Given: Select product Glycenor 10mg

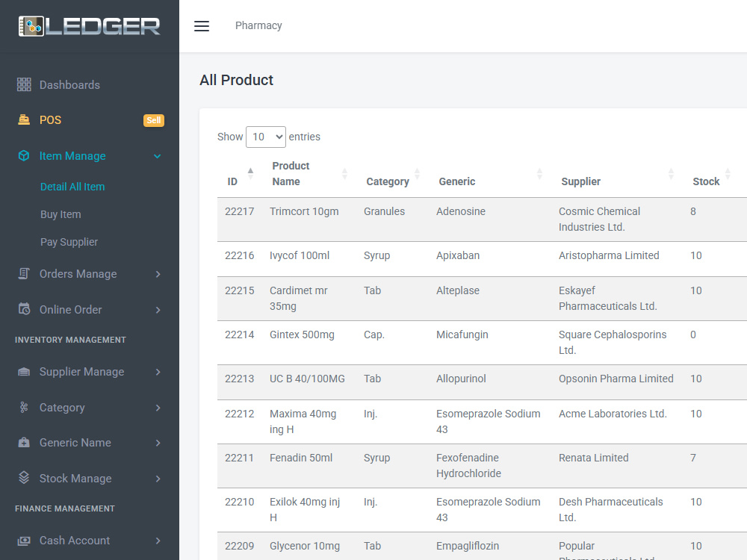Looking at the screenshot, I should click(305, 546).
